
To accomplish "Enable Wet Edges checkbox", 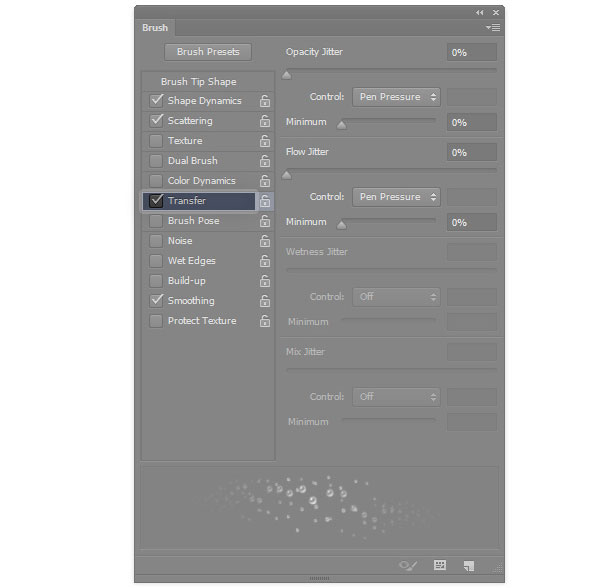I will 156,261.
